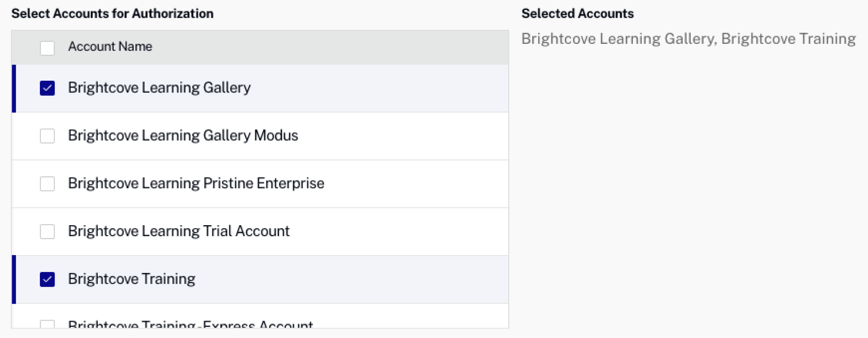
Task: Click the Account Name column header
Action: tap(111, 46)
